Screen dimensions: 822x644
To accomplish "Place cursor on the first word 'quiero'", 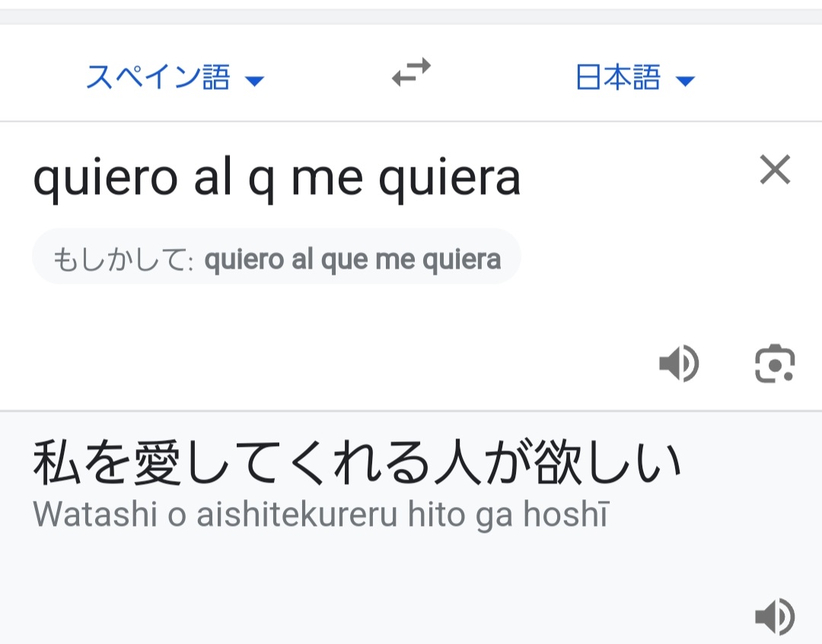I will coord(105,178).
